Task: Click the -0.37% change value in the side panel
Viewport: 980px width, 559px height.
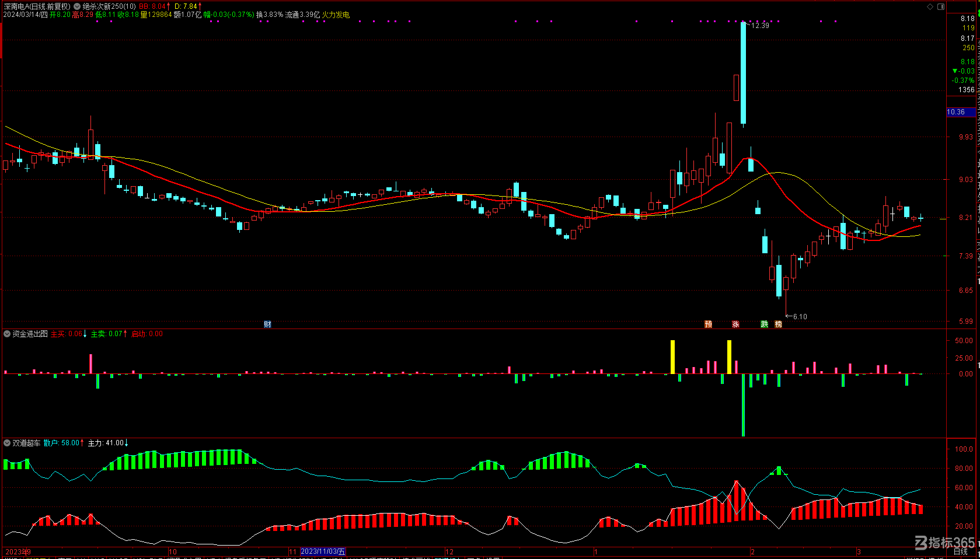Action: pyautogui.click(x=963, y=81)
